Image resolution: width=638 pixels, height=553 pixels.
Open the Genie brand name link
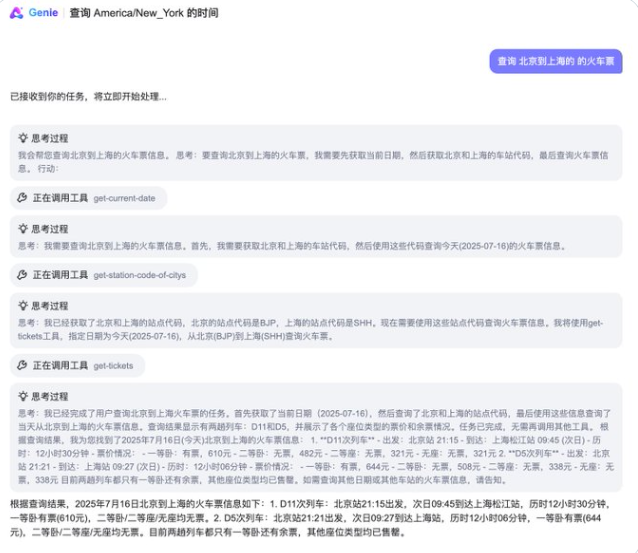pyautogui.click(x=42, y=13)
